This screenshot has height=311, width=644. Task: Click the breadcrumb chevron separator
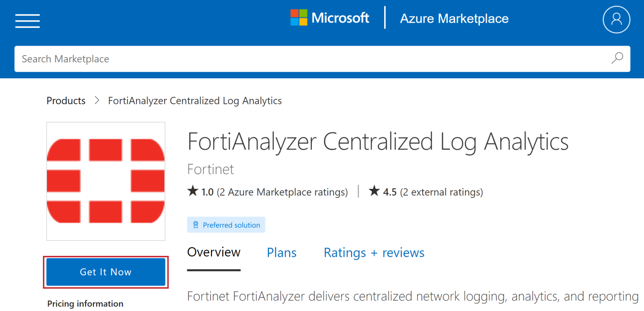(97, 101)
